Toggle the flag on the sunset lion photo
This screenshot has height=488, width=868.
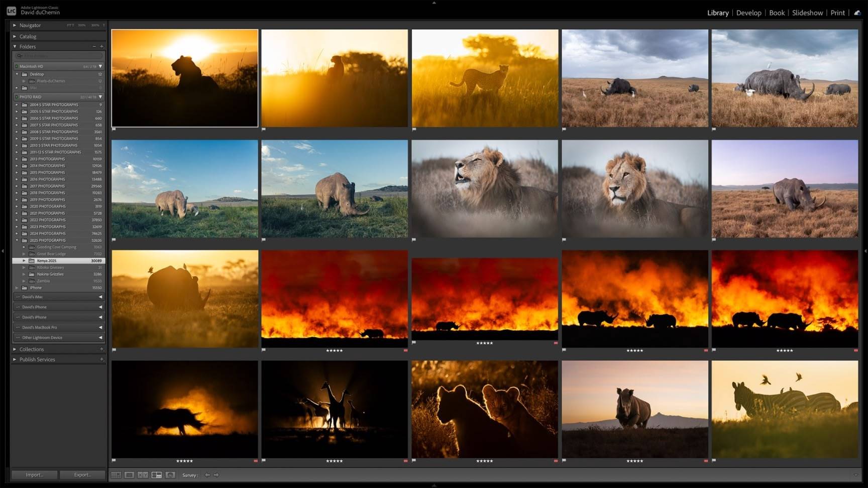114,130
